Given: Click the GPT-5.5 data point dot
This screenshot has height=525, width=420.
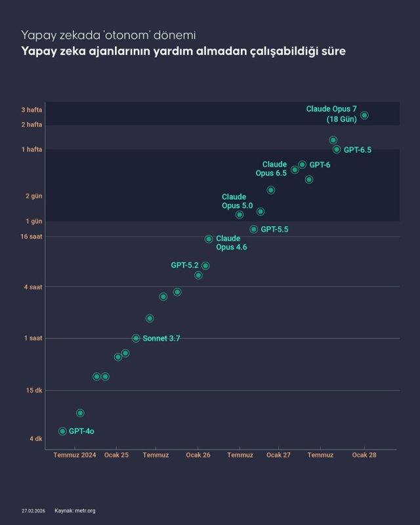Looking at the screenshot, I should click(x=253, y=229).
